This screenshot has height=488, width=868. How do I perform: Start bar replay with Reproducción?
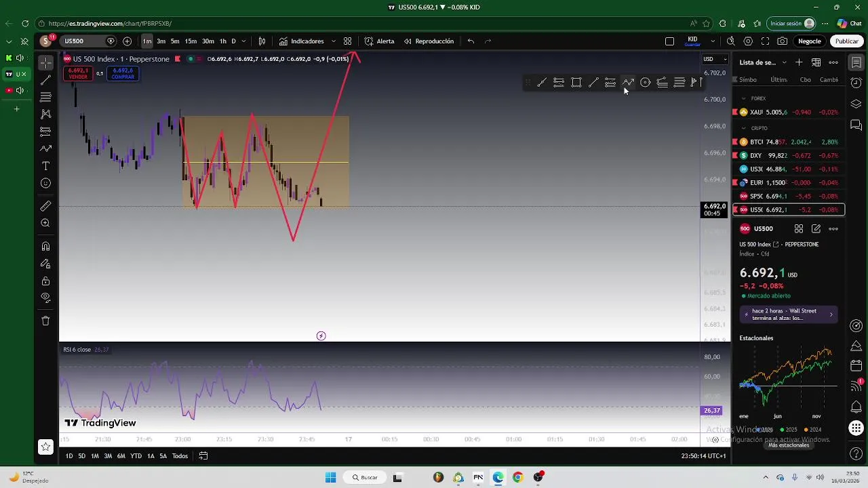point(429,41)
